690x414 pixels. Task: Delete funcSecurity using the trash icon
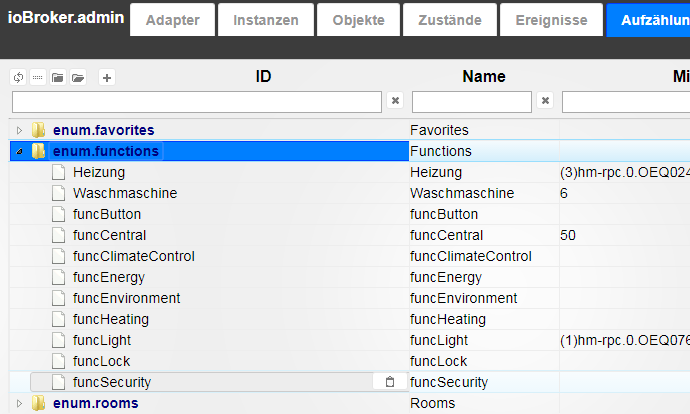pos(390,382)
